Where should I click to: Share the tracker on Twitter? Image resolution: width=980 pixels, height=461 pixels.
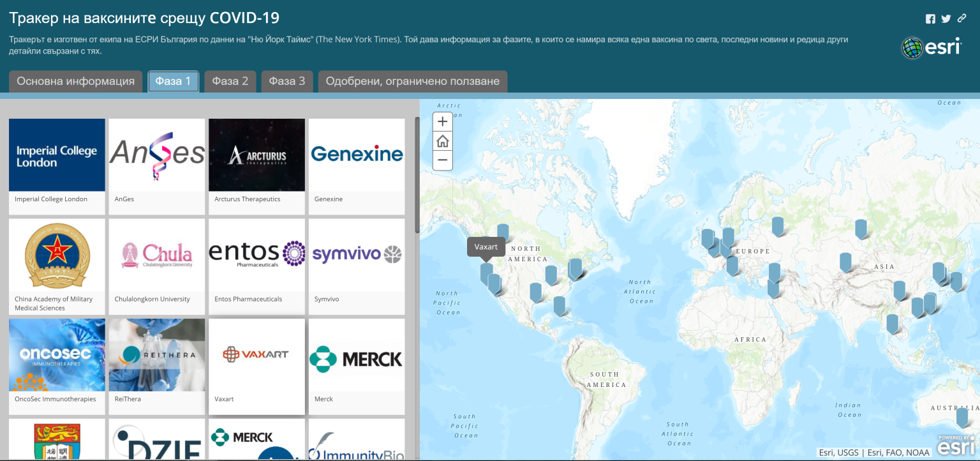tap(946, 19)
